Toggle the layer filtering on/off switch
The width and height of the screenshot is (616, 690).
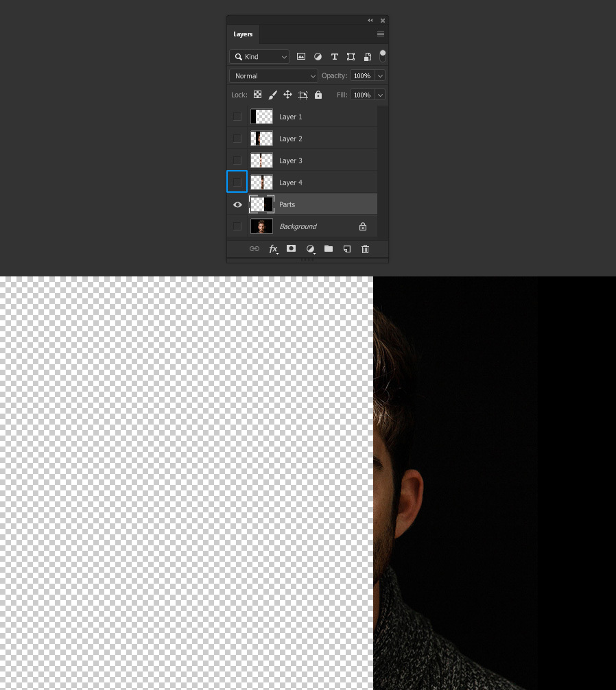382,56
